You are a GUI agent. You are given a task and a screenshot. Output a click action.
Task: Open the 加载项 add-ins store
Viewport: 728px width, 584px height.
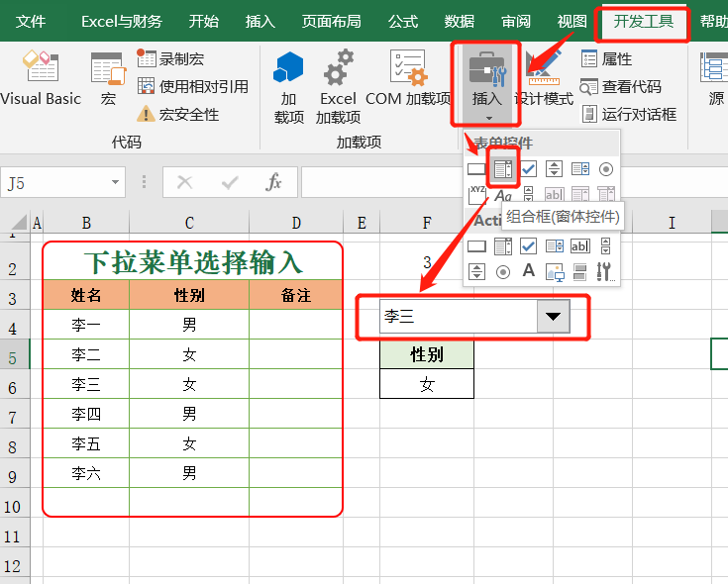click(x=288, y=87)
